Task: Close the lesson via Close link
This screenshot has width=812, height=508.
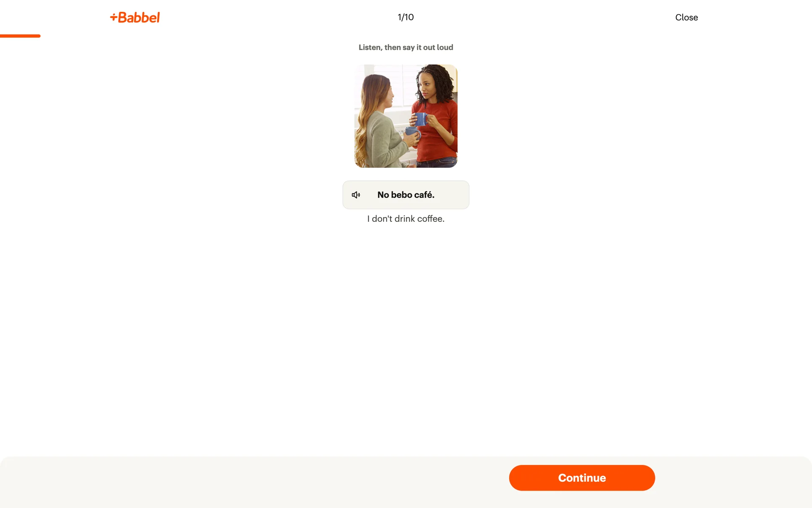Action: 686,17
